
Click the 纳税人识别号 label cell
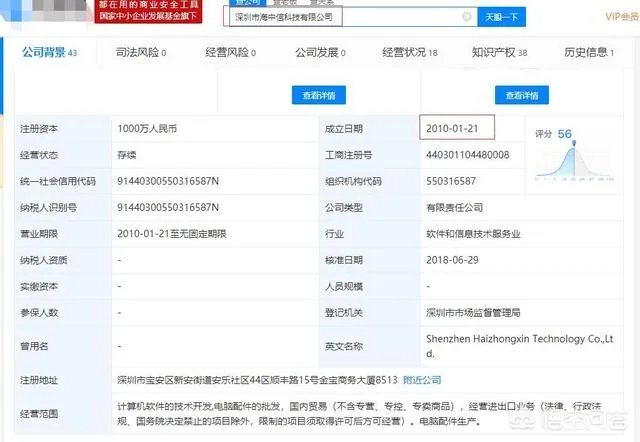(63, 207)
